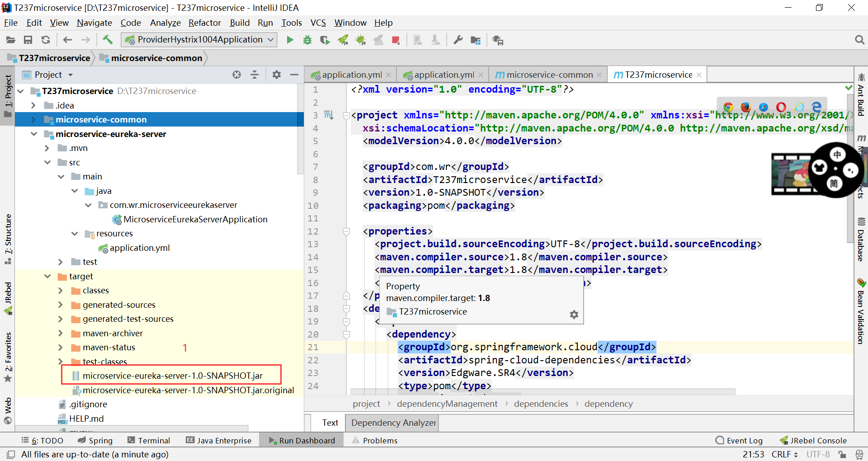Viewport: 868px width, 461px height.
Task: Open Project panel gear options
Action: (x=277, y=75)
